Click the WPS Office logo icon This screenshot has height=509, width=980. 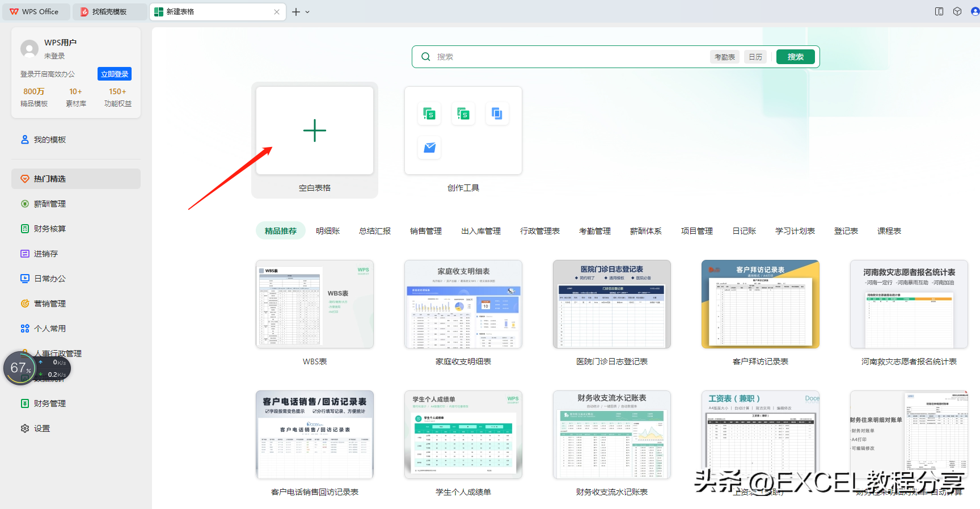pyautogui.click(x=14, y=11)
